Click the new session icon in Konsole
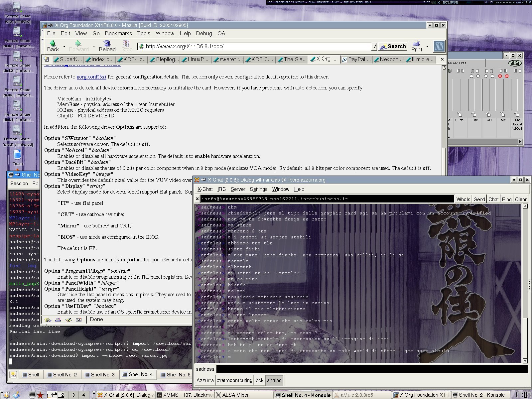The image size is (532, 399). coord(13,375)
